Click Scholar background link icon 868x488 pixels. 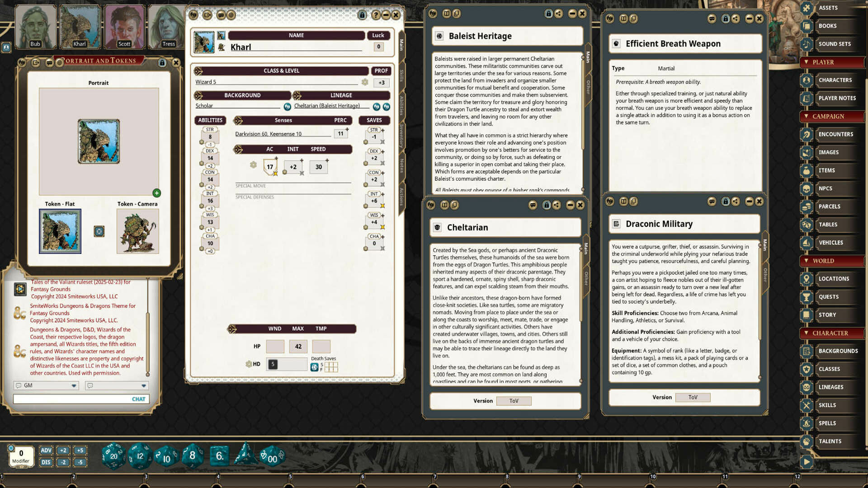point(287,107)
